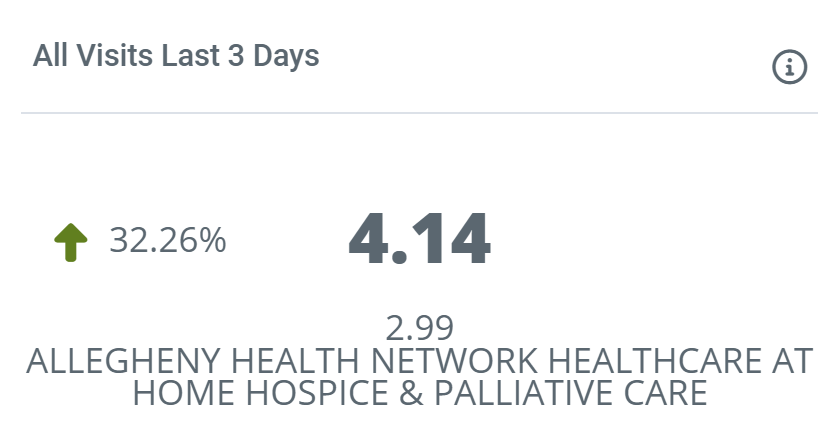This screenshot has height=434, width=840.
Task: Click the word CARE ending the provider name
Action: pyautogui.click(x=665, y=392)
